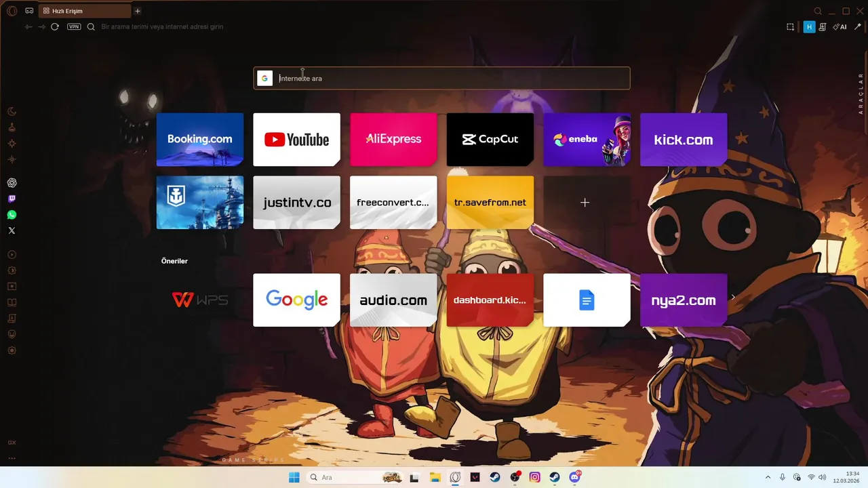Open GX Corner controller icon
The image size is (868, 488).
[x=29, y=11]
